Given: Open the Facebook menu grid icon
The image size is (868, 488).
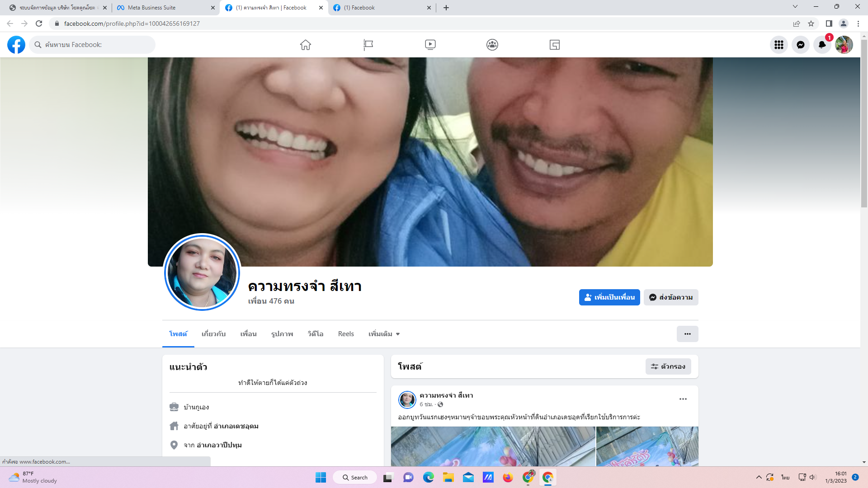Looking at the screenshot, I should click(778, 45).
